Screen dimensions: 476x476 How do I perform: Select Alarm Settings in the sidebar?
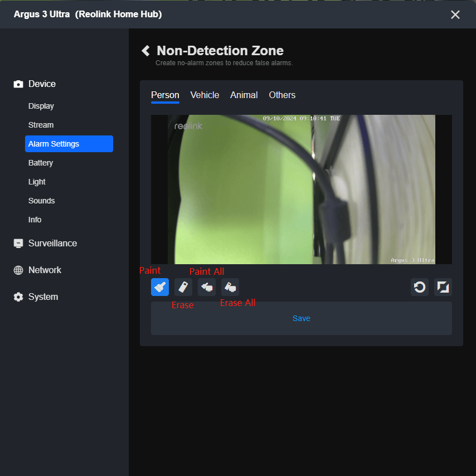69,144
